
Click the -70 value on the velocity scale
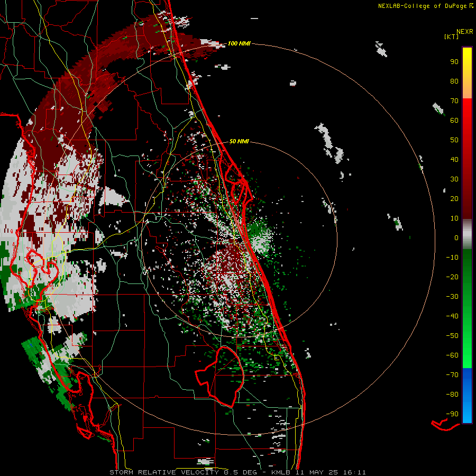[x=452, y=374]
